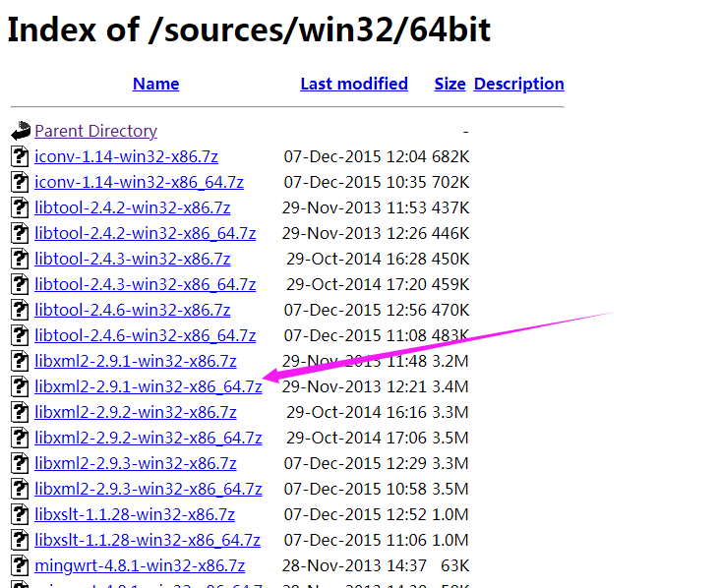Click the date 29-Oct-2014 16:16
This screenshot has height=588, width=719.
(x=357, y=413)
